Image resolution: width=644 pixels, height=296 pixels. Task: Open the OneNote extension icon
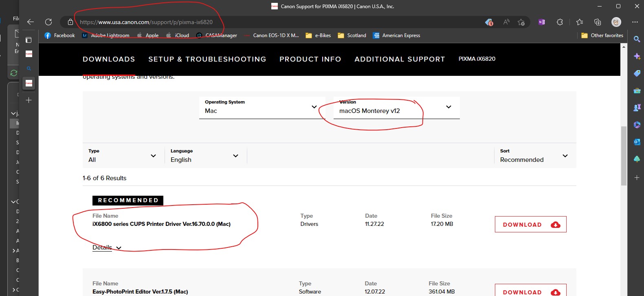pyautogui.click(x=541, y=22)
